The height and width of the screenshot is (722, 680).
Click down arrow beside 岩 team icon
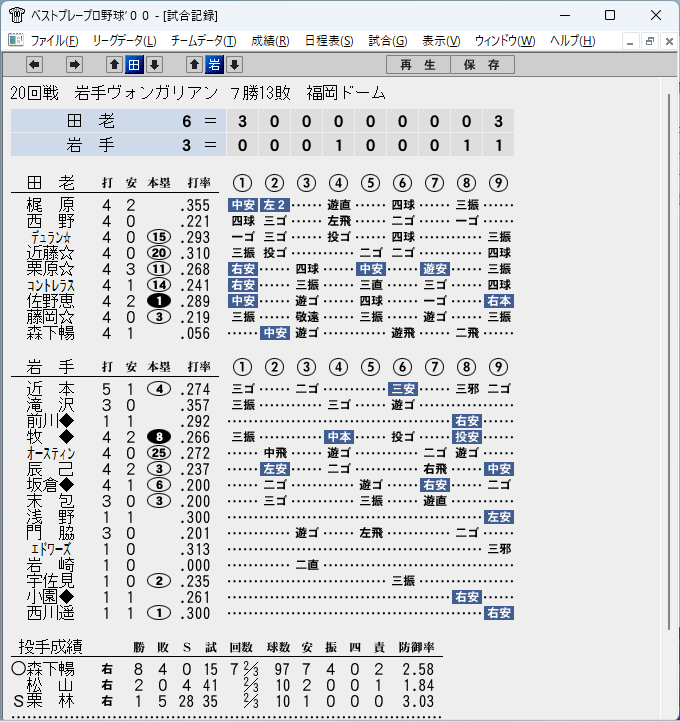pos(234,65)
